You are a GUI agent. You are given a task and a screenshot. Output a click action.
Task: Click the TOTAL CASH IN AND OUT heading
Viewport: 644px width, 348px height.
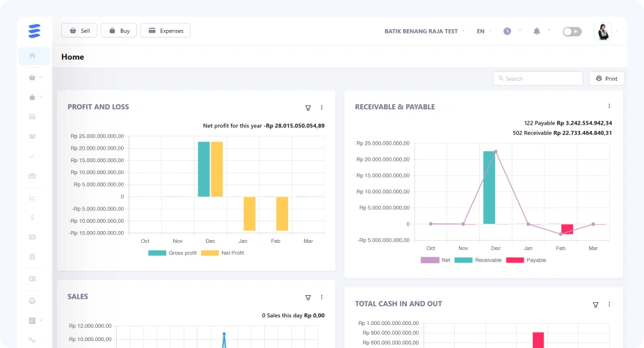pos(399,304)
